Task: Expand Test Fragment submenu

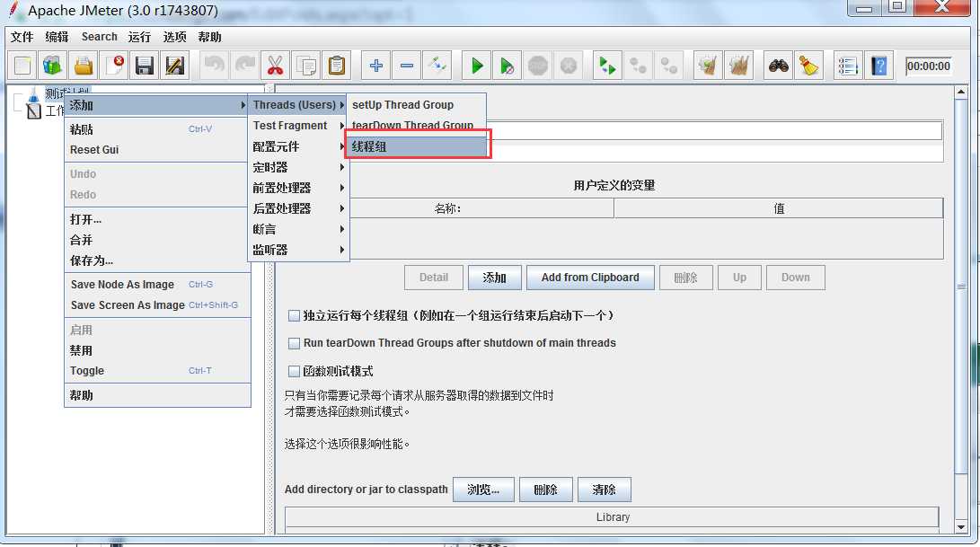Action: pos(298,126)
